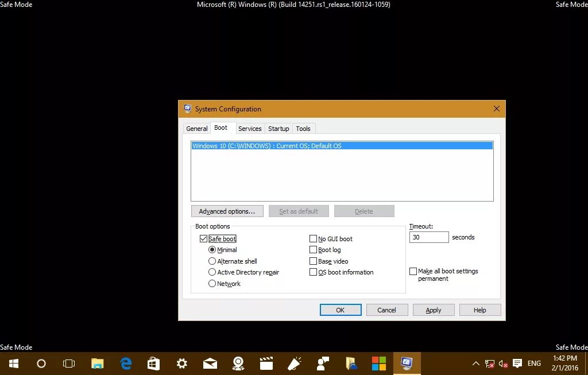Close the System Configuration dialog
588x375 pixels.
[497, 109]
